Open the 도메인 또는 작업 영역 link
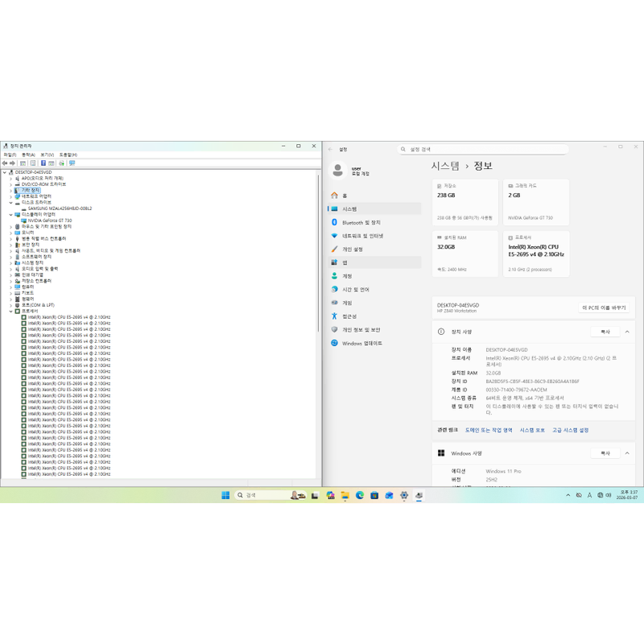Screen dimensions: 644x644 click(489, 430)
